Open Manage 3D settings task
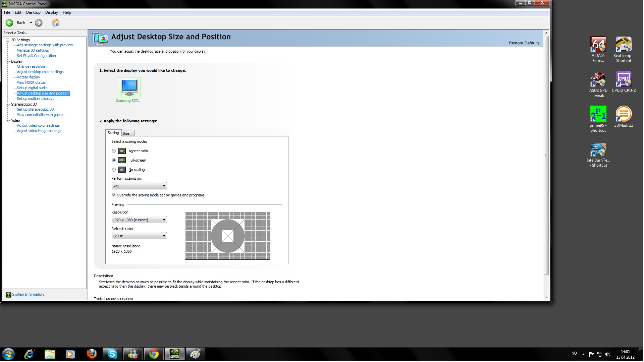This screenshot has width=644, height=362. tap(33, 50)
